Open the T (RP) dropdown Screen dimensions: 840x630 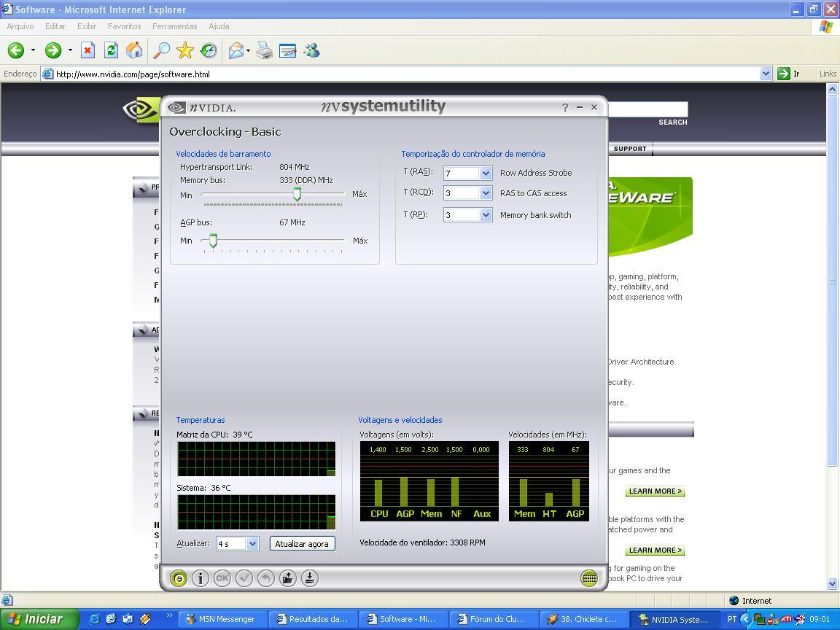[486, 215]
